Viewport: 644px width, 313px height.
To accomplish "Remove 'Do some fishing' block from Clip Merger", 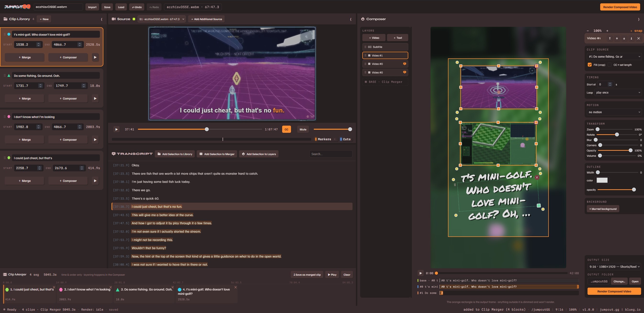I will (x=173, y=287).
